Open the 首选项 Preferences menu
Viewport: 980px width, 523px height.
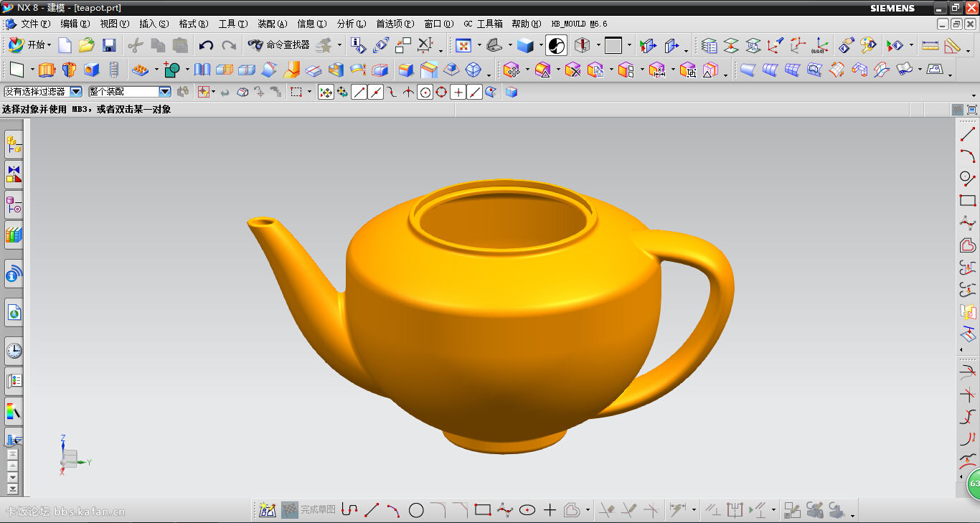coord(395,24)
